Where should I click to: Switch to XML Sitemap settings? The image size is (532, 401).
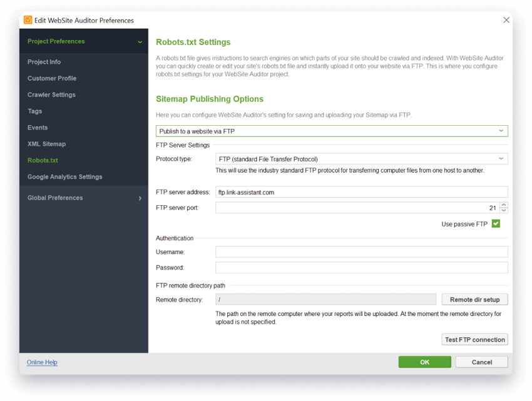coord(46,143)
